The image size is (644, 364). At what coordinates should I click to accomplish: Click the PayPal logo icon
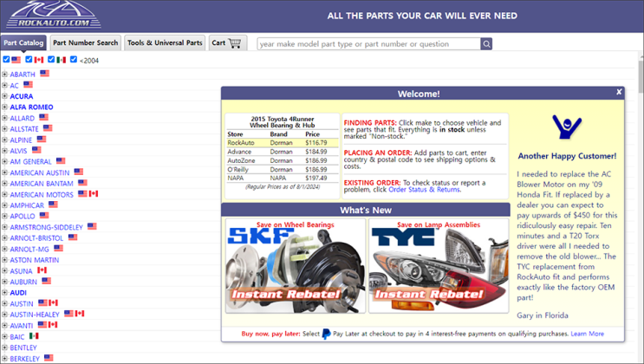coord(326,334)
